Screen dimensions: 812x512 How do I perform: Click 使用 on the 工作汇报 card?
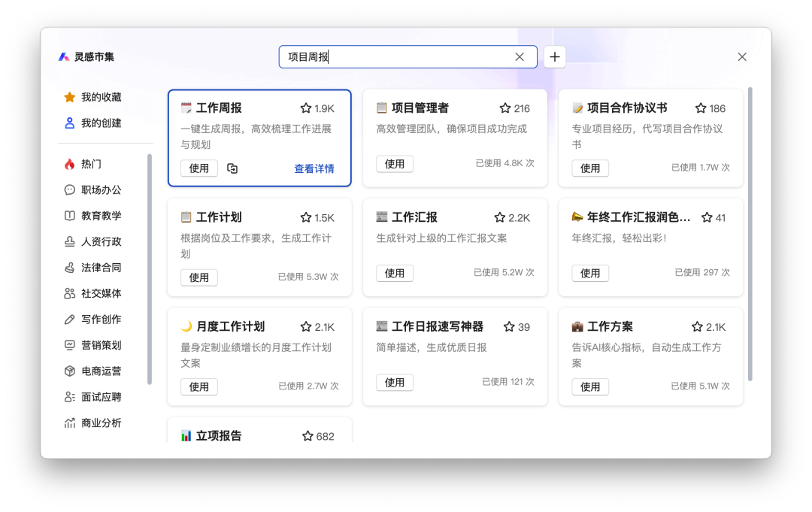coord(395,274)
